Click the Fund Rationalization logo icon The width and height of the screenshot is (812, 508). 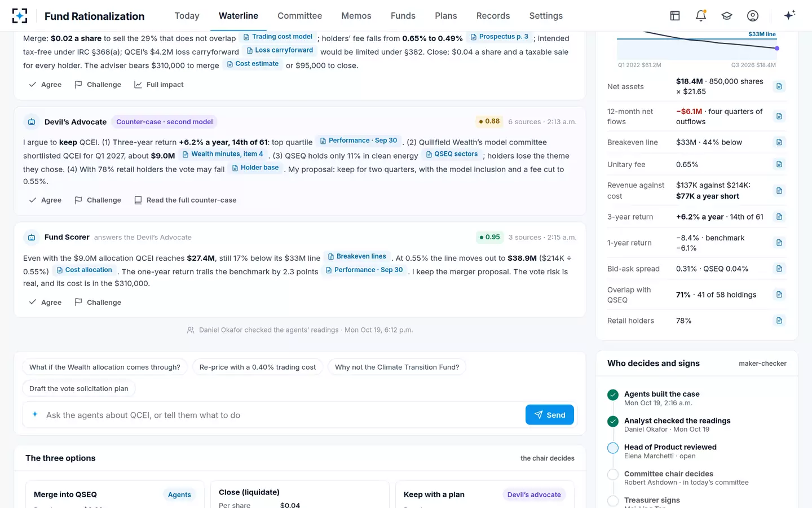click(20, 16)
